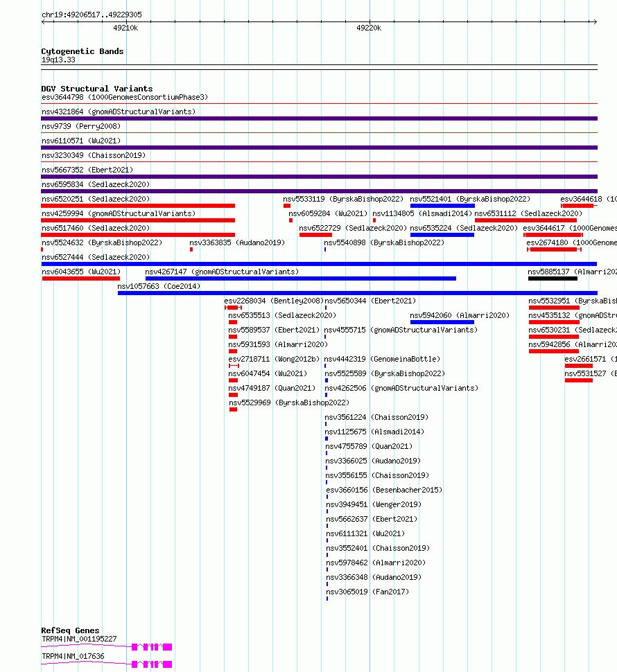Open nsv5931593 (Almarri2020) variant

[x=278, y=345]
